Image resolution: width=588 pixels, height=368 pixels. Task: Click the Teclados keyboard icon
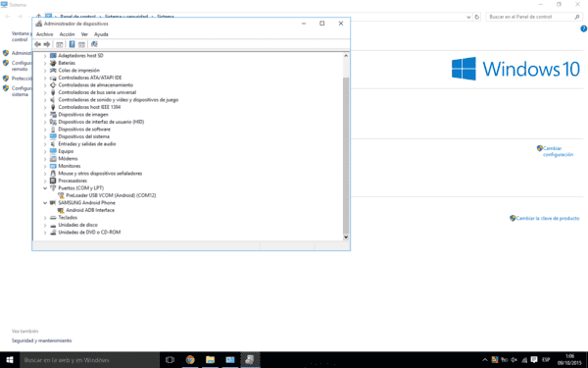(53, 218)
